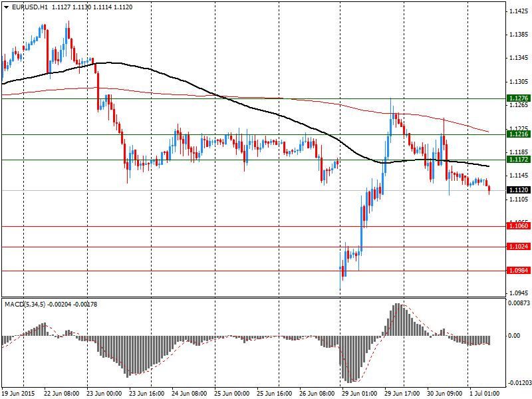Click the 26 Jun 08:00 time label
The height and width of the screenshot is (399, 532).
[317, 394]
